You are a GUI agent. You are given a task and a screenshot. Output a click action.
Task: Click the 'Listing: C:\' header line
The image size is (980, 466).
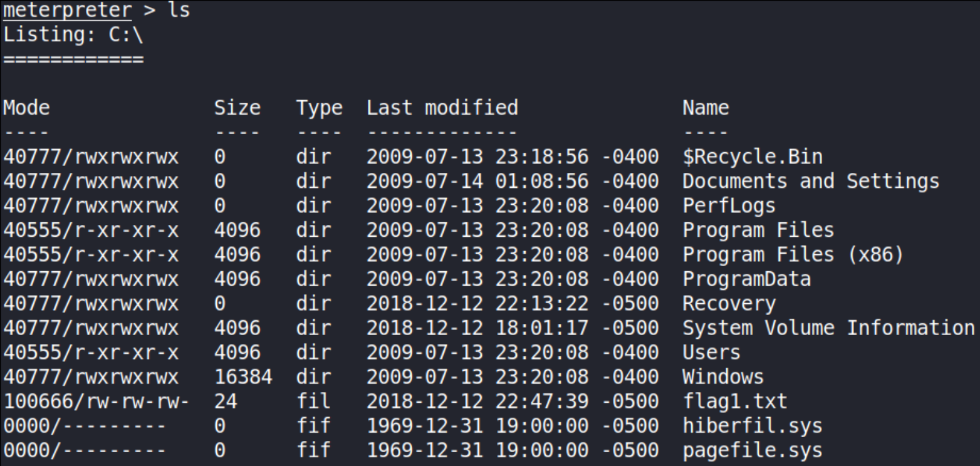(73, 35)
